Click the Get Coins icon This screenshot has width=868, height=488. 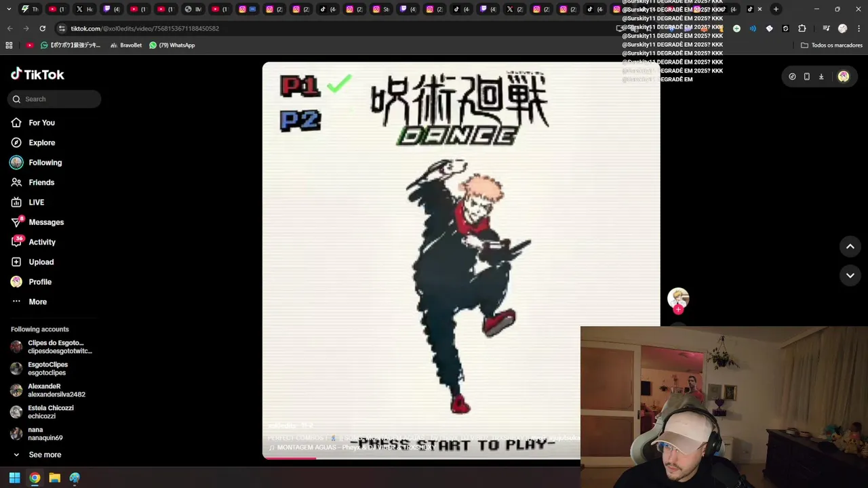(x=792, y=77)
